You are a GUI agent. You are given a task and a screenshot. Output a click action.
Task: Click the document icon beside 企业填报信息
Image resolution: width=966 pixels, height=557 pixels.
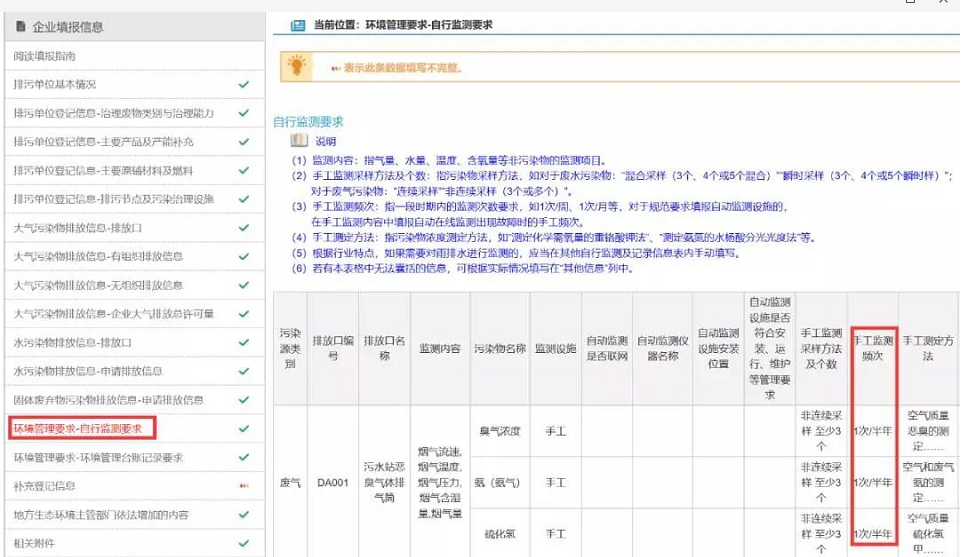pyautogui.click(x=19, y=27)
